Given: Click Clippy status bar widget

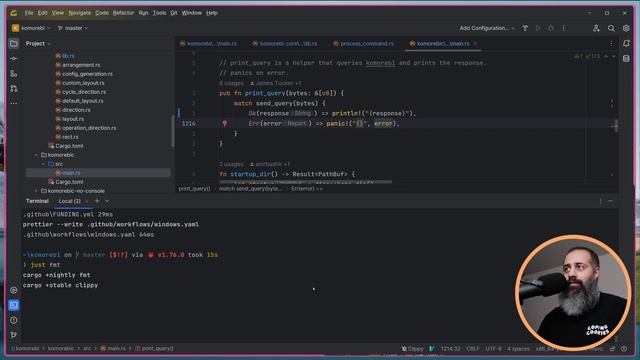Looking at the screenshot, I should tap(412, 349).
